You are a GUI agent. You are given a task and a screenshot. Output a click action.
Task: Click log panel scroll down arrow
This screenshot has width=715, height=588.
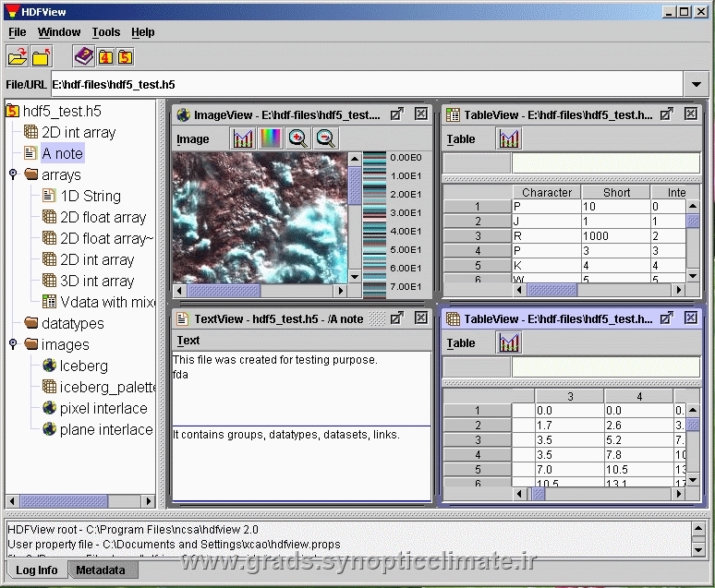[x=698, y=550]
